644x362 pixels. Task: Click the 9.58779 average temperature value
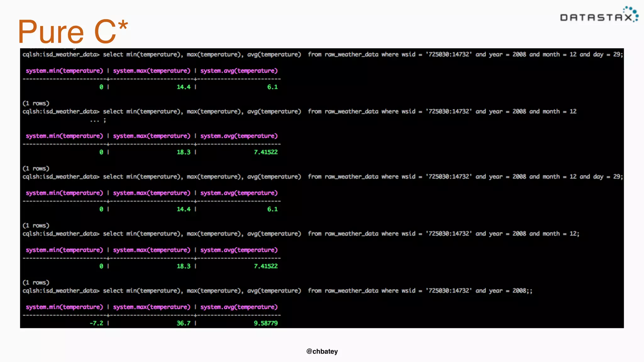pos(266,323)
